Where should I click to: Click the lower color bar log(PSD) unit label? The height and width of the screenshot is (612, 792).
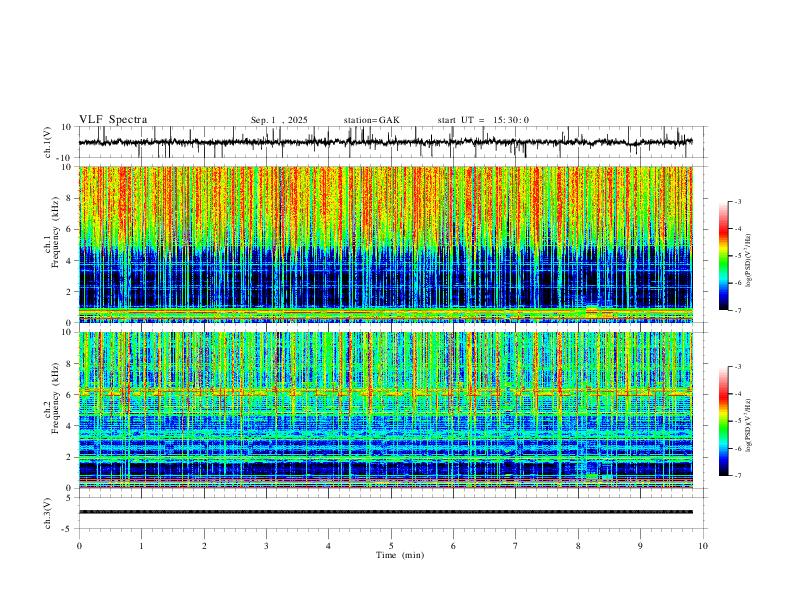coord(748,426)
